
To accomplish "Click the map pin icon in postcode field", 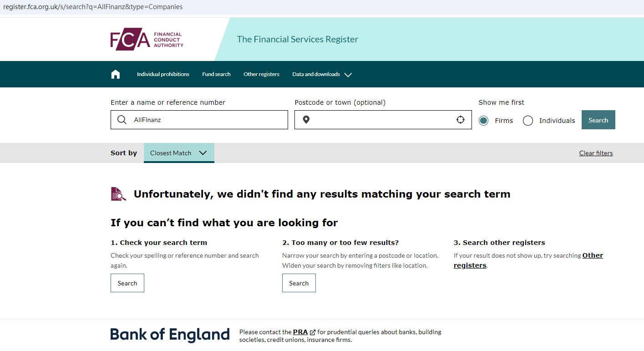I will [x=306, y=120].
